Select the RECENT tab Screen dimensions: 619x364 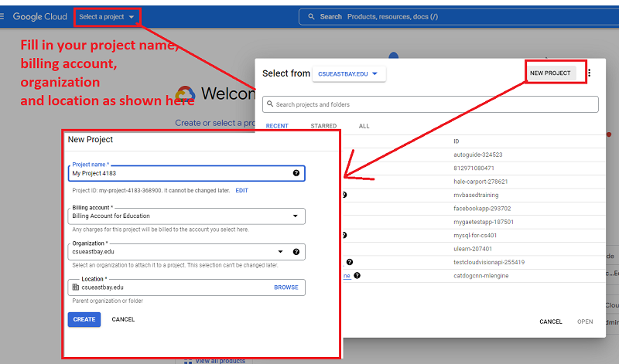[x=278, y=126]
